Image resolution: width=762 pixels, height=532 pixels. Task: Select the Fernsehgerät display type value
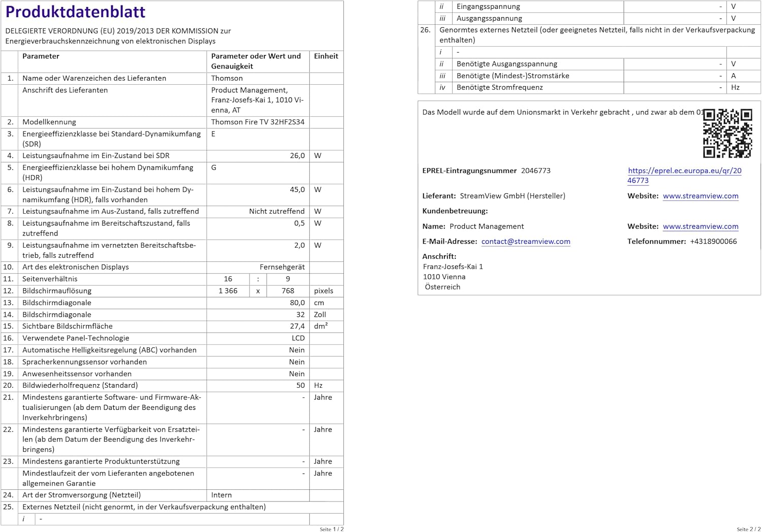point(282,267)
